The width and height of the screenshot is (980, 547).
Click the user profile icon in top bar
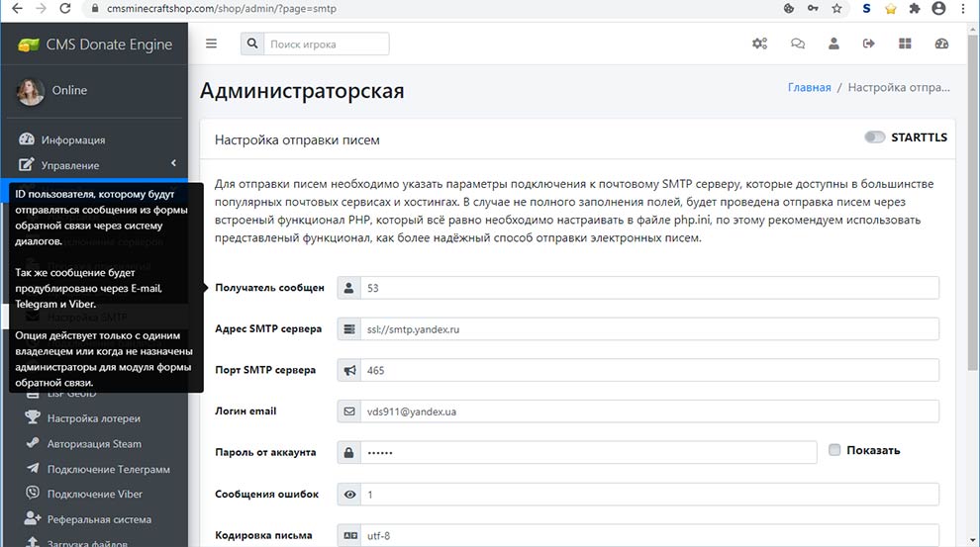(833, 44)
